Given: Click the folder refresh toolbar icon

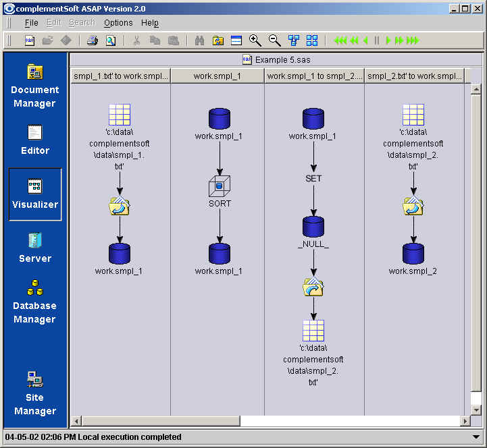Looking at the screenshot, I should (217, 40).
